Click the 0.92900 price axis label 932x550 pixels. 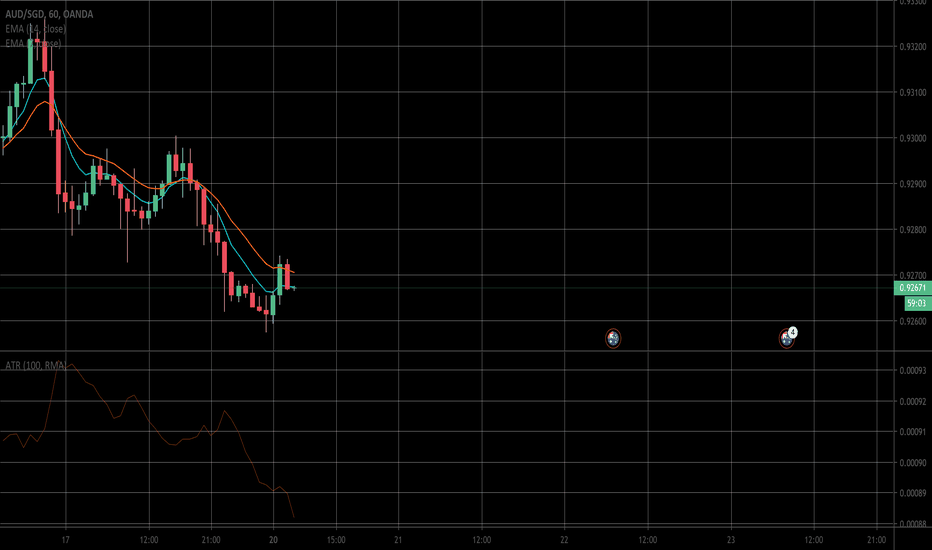(912, 184)
